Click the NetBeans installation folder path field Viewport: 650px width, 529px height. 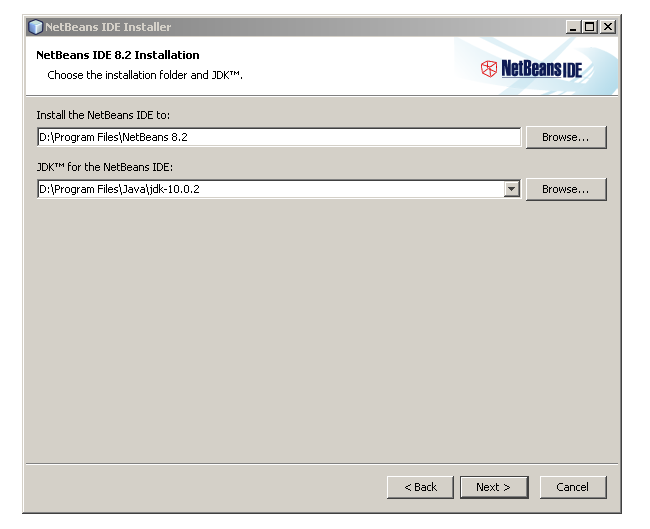tap(279, 137)
